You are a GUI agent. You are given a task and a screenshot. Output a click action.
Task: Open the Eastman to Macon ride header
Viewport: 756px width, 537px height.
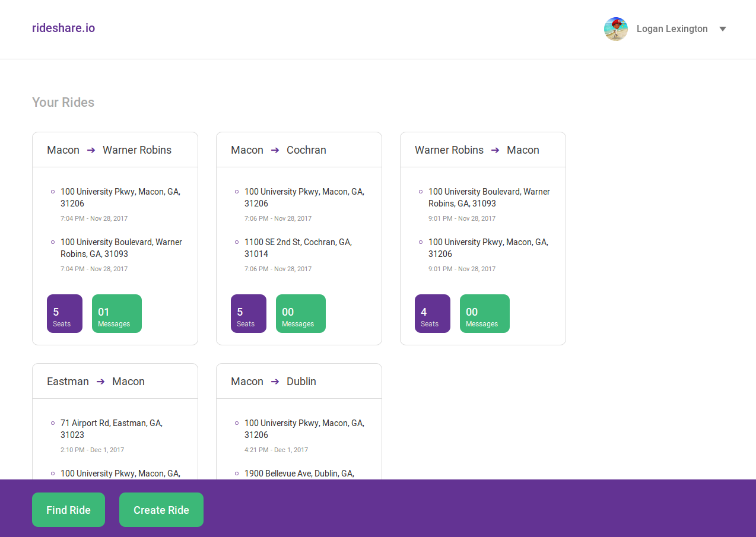pyautogui.click(x=115, y=381)
